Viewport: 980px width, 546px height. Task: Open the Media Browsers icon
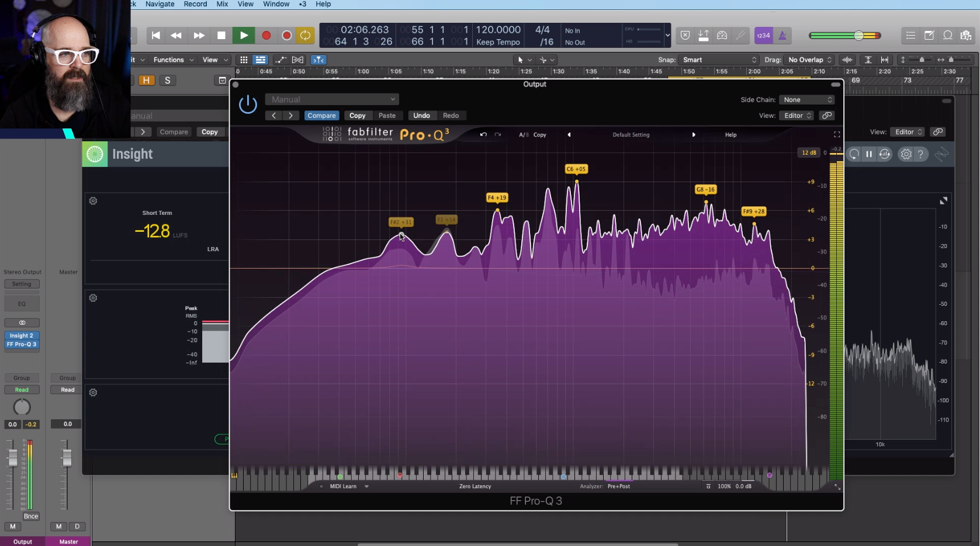(966, 36)
